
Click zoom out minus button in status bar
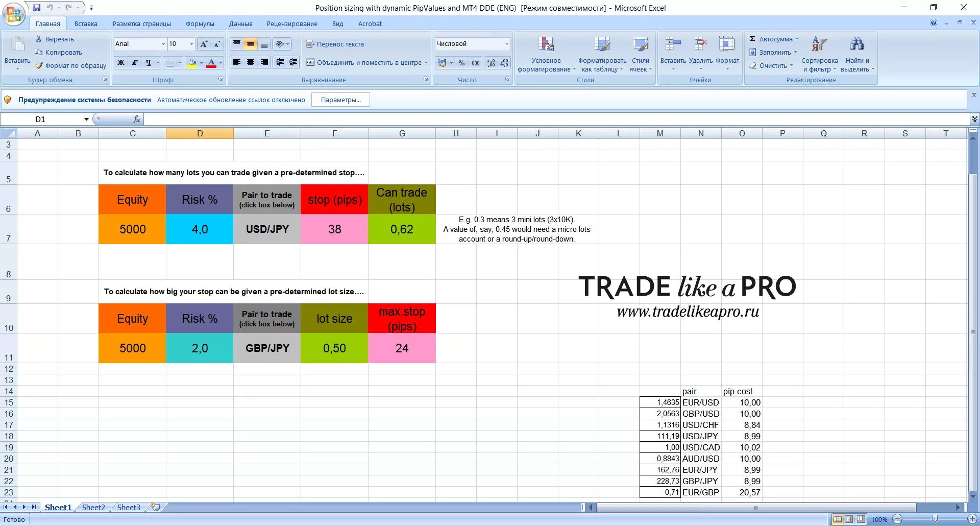click(897, 519)
